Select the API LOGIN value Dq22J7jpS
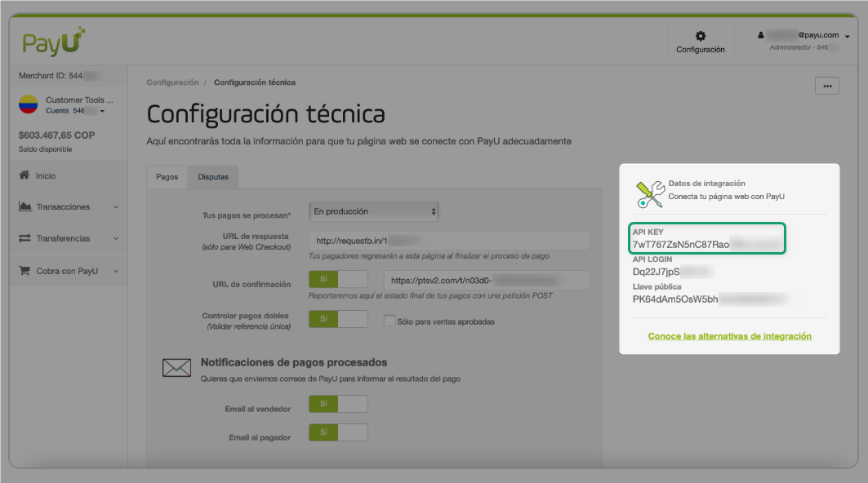The width and height of the screenshot is (868, 483). 656,272
